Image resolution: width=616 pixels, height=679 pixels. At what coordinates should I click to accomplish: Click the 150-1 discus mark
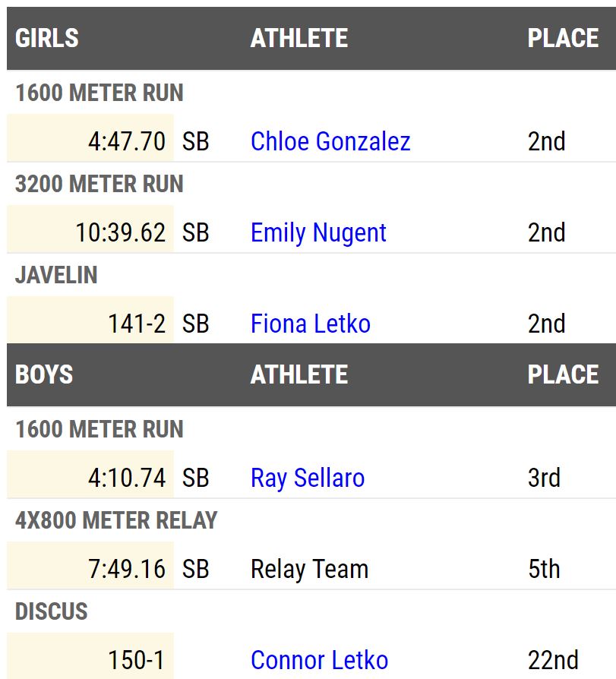137,660
